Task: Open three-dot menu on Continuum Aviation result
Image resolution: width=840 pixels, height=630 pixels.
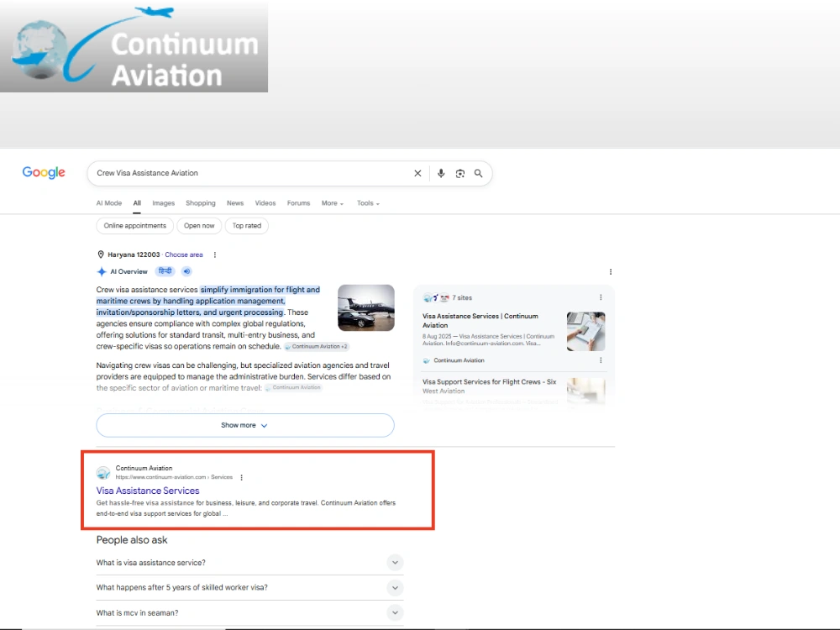Action: click(x=242, y=477)
